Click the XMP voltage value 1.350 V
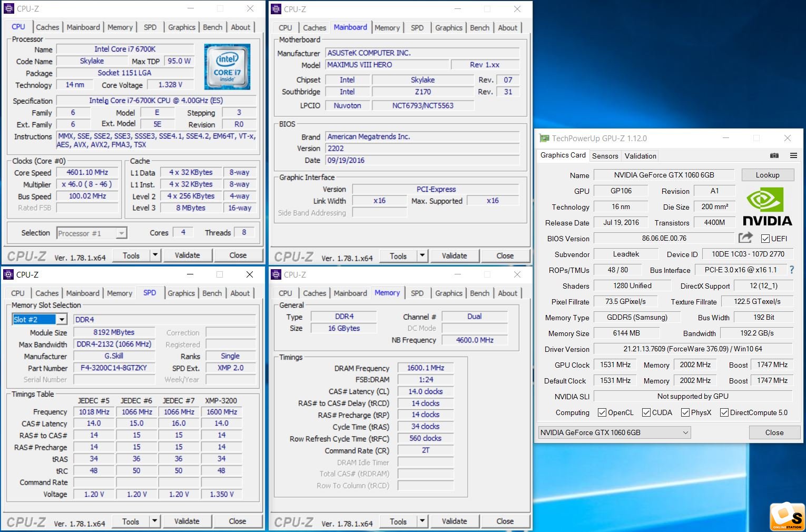 click(x=222, y=494)
